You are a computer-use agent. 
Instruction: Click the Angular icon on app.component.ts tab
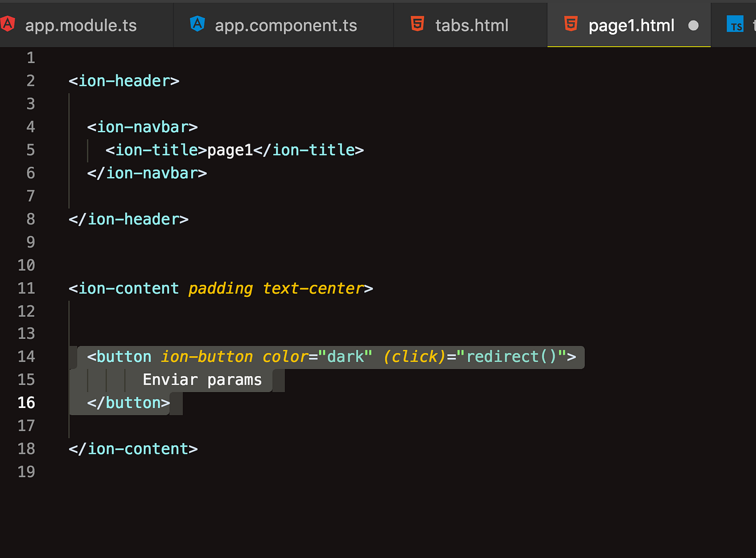pyautogui.click(x=198, y=24)
